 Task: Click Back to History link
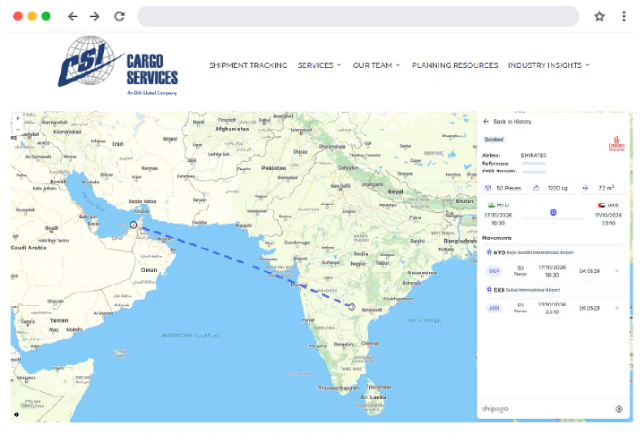[512, 122]
